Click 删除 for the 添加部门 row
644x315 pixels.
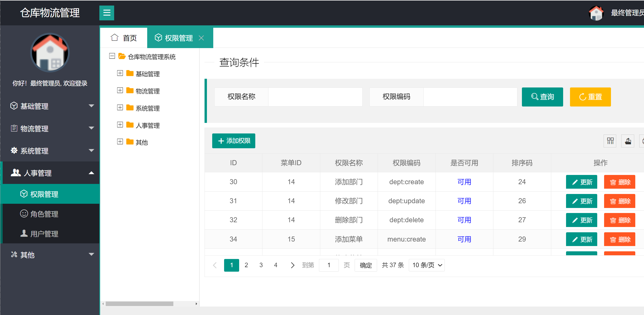[x=620, y=182]
